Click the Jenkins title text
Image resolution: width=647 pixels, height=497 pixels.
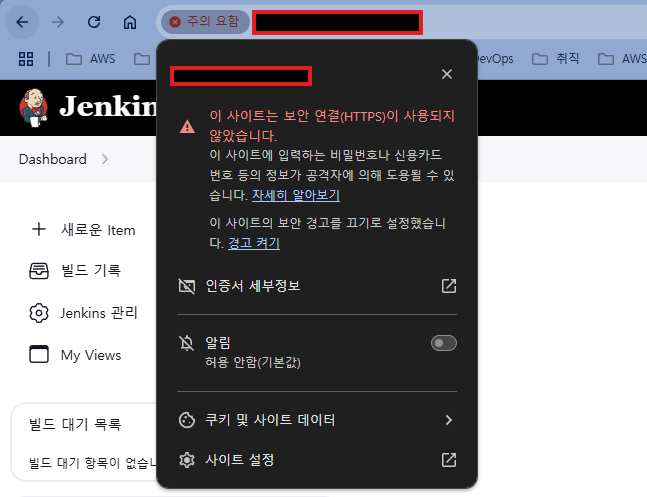click(x=109, y=106)
